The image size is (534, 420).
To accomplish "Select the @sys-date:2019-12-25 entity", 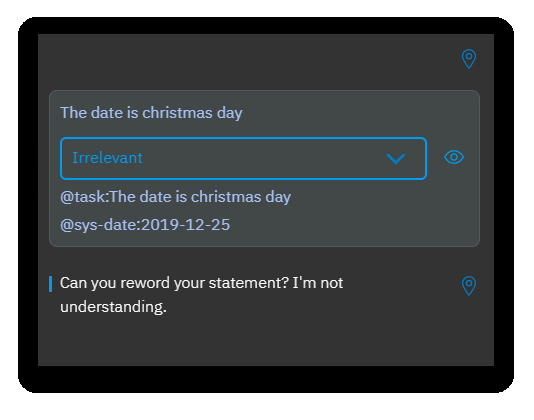I will click(145, 225).
